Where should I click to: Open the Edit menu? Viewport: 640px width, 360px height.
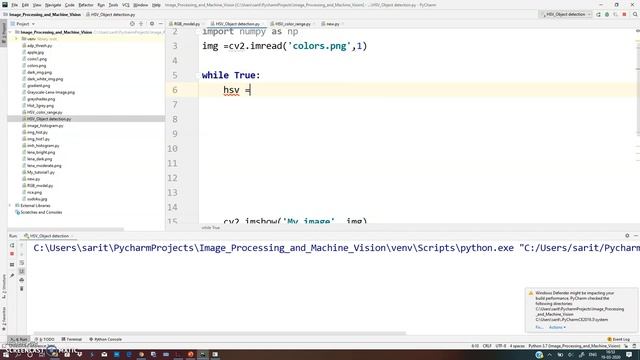[x=25, y=5]
